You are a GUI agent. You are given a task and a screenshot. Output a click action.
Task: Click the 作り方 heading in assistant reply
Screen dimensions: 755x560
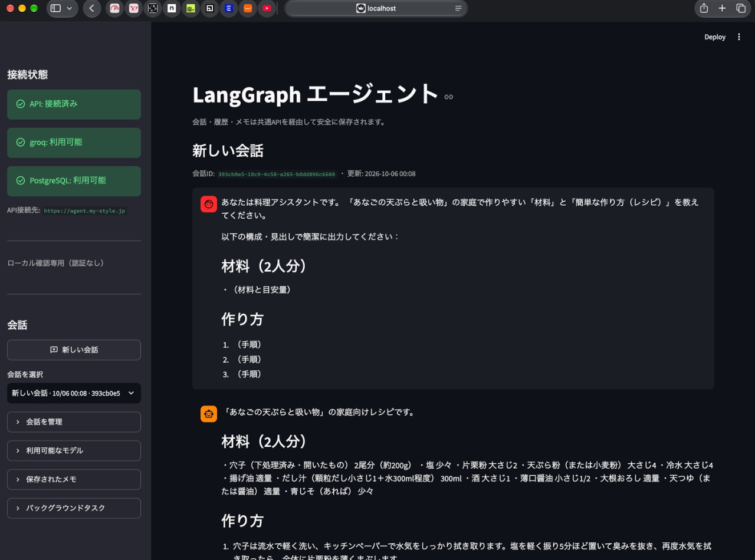(242, 521)
